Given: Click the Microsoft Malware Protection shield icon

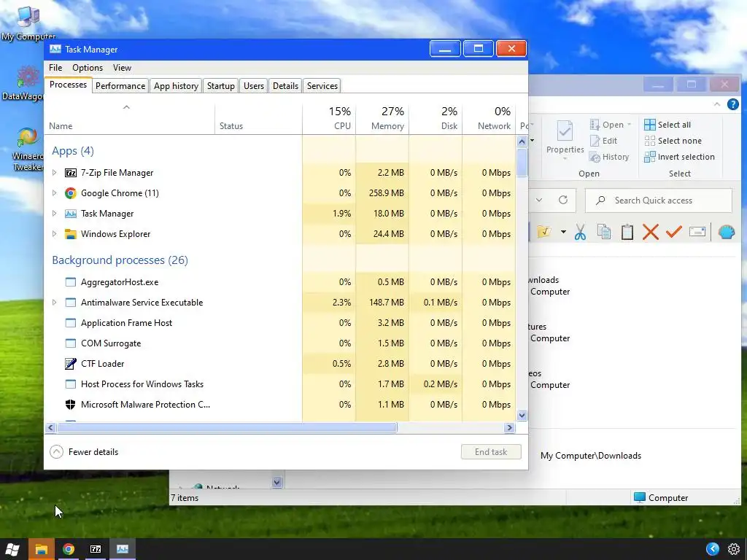Looking at the screenshot, I should (71, 404).
